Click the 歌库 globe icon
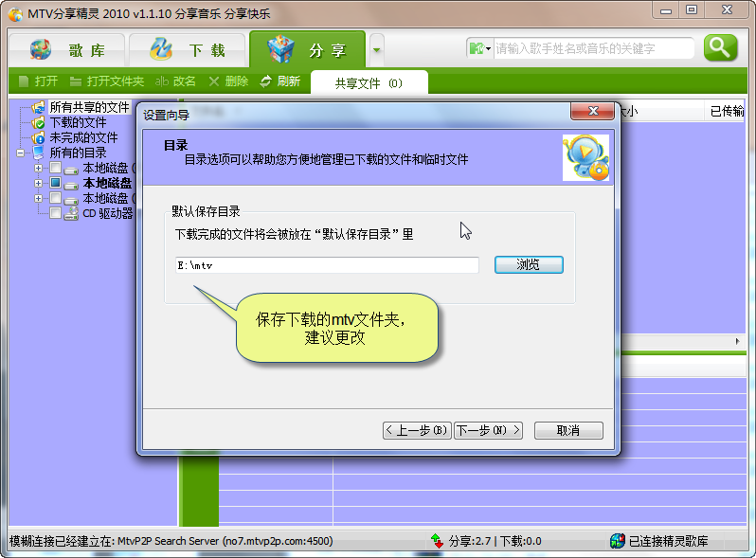The width and height of the screenshot is (756, 558). coord(41,49)
